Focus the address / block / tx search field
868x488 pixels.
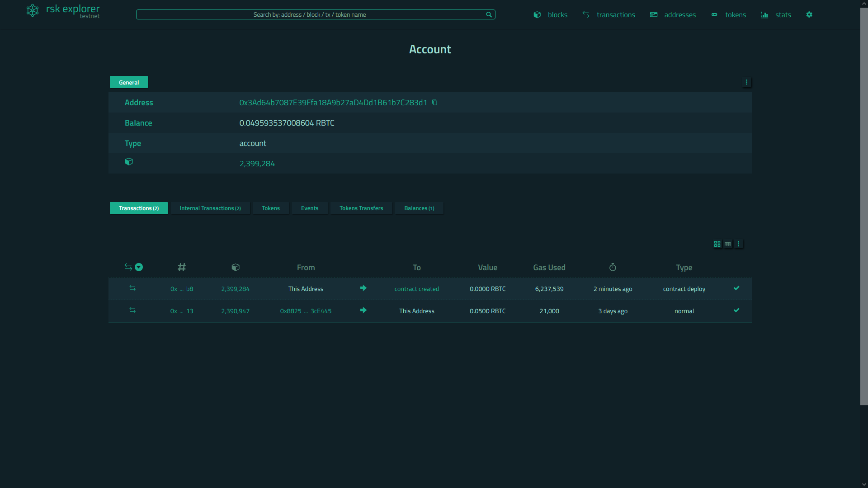(310, 14)
